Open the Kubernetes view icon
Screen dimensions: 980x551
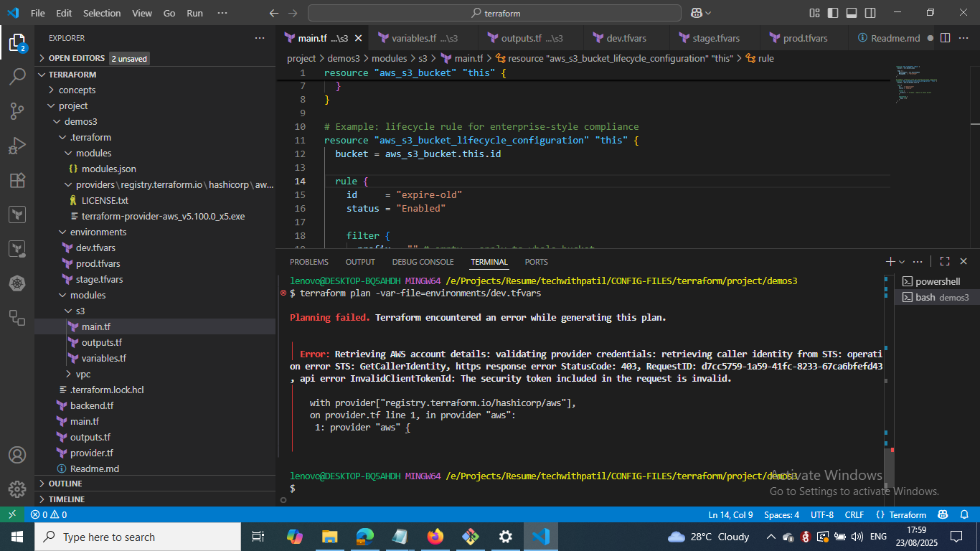click(17, 283)
